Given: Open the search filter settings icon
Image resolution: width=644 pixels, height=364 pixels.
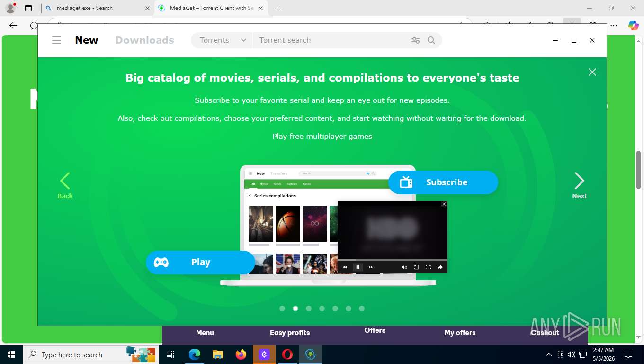Looking at the screenshot, I should pos(416,40).
